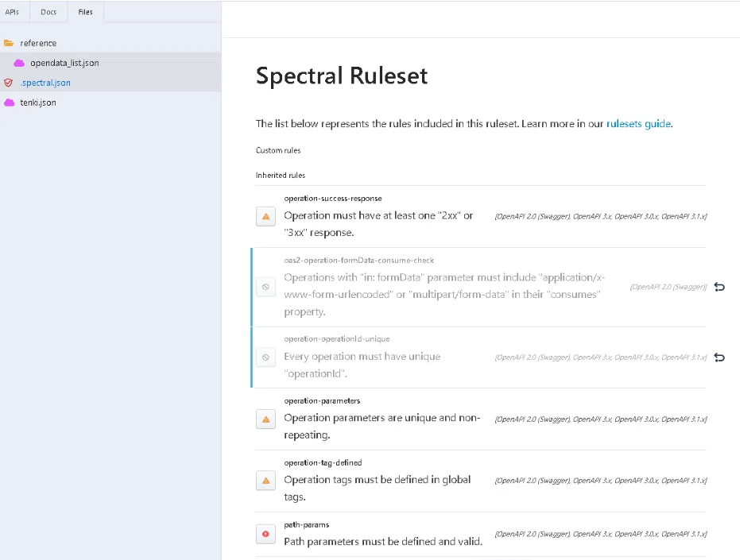740x560 pixels.
Task: Revert the oas2-operation-formData-consume-check rule override
Action: point(719,287)
